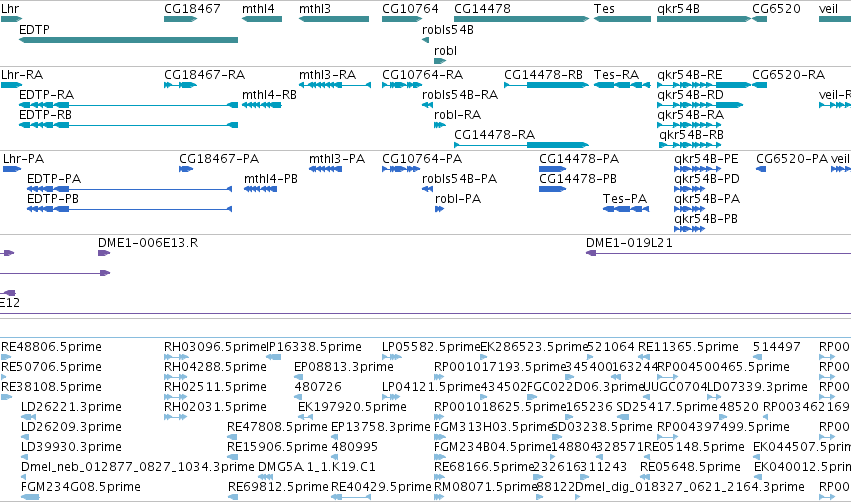Select the EDTP-RB transcript label
Viewport: 851px width, 502px height.
click(45, 115)
